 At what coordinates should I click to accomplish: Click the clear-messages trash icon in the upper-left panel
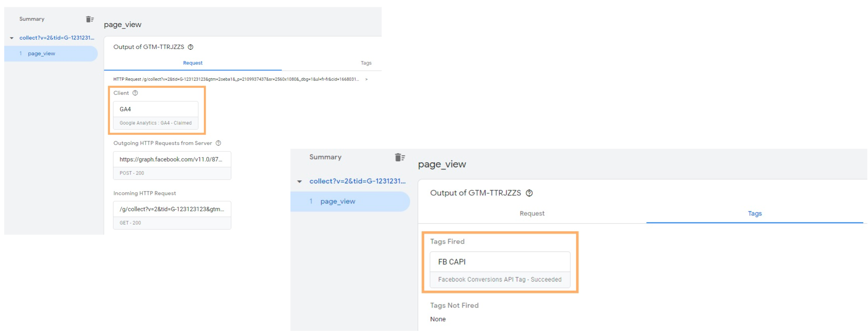[x=90, y=19]
